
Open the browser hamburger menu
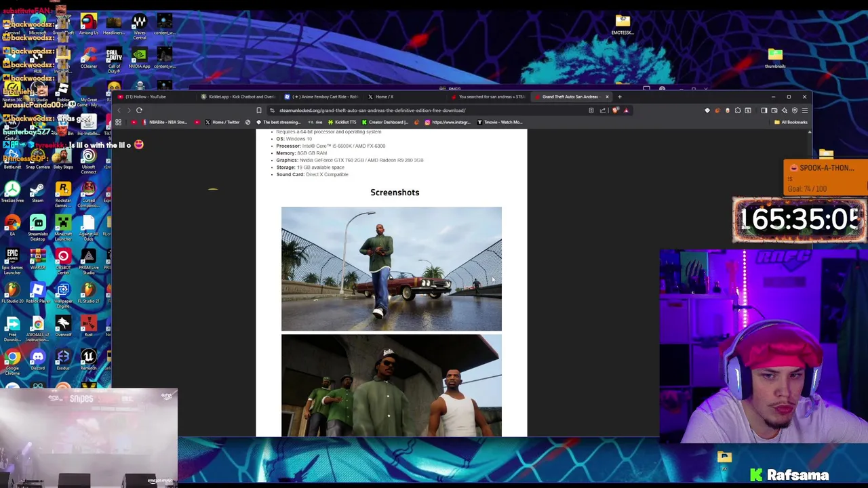805,110
